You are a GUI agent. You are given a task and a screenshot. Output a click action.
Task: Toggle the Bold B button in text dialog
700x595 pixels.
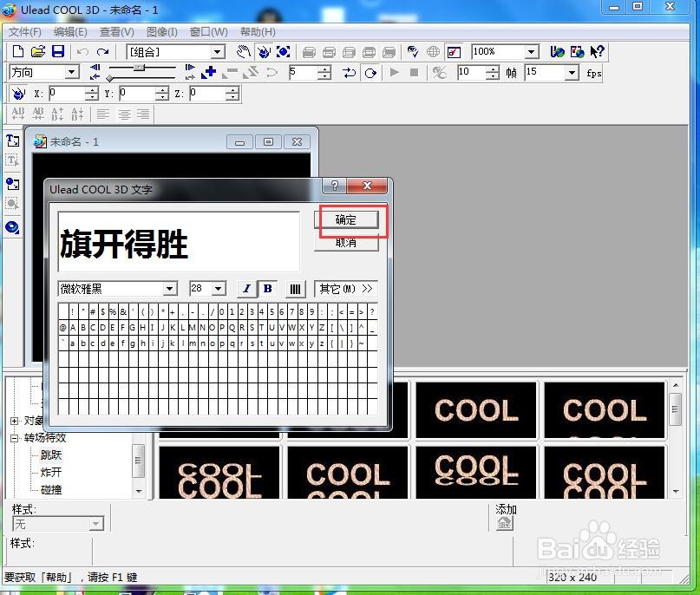point(267,289)
